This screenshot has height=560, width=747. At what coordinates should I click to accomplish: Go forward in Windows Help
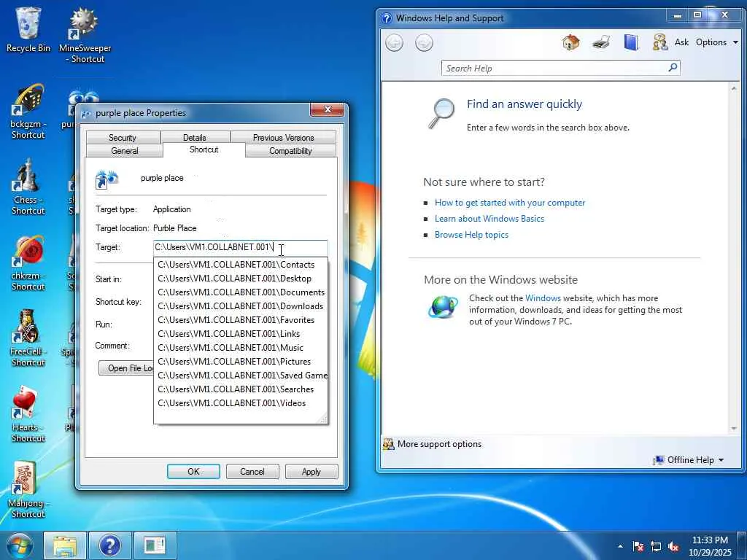(424, 43)
